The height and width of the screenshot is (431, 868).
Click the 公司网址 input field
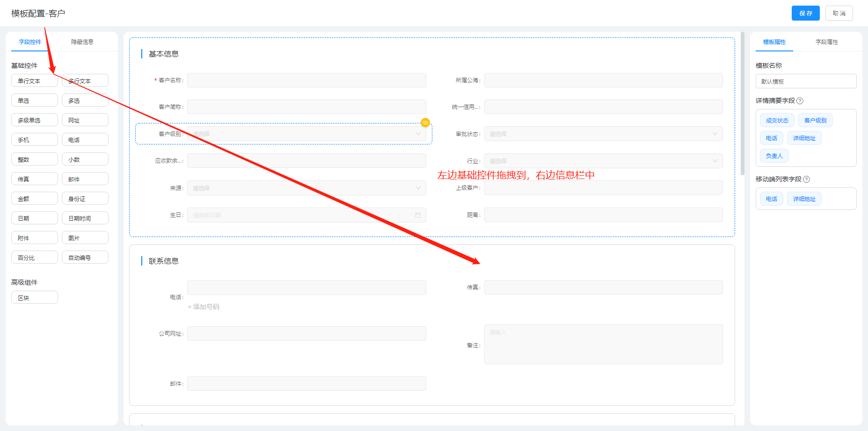[x=306, y=333]
